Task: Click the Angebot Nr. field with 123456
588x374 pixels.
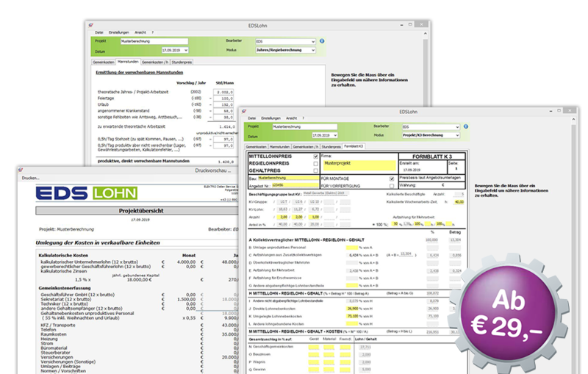Action: pos(295,185)
